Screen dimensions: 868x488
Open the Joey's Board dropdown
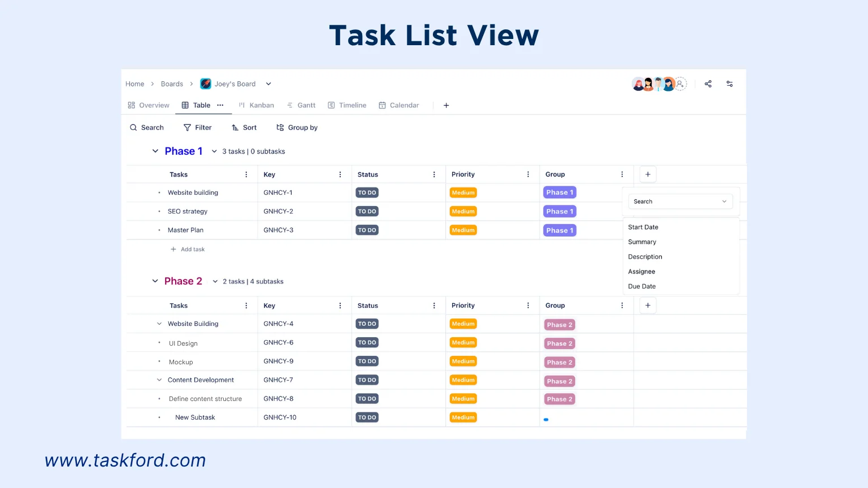coord(268,84)
